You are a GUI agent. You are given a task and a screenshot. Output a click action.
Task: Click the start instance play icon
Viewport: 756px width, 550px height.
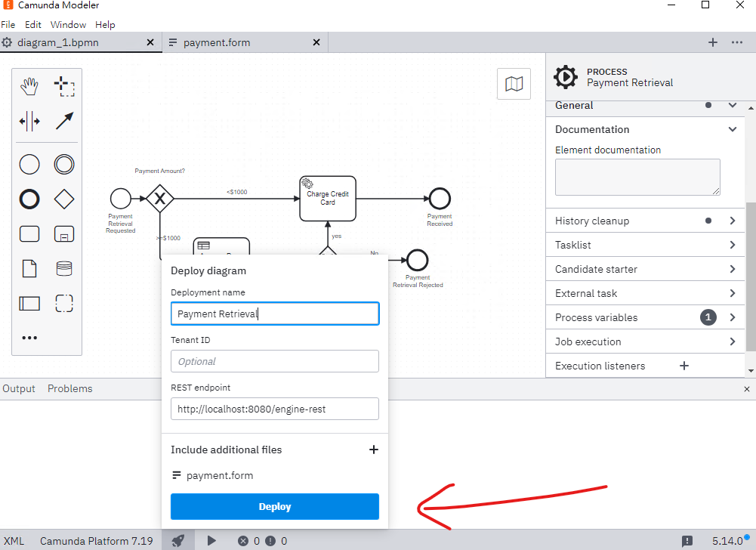tap(211, 541)
